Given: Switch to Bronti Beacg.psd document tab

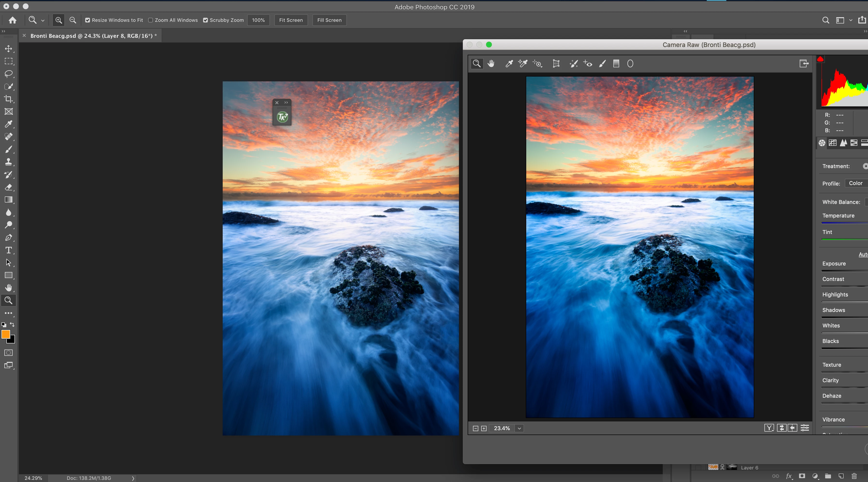Looking at the screenshot, I should coord(93,36).
